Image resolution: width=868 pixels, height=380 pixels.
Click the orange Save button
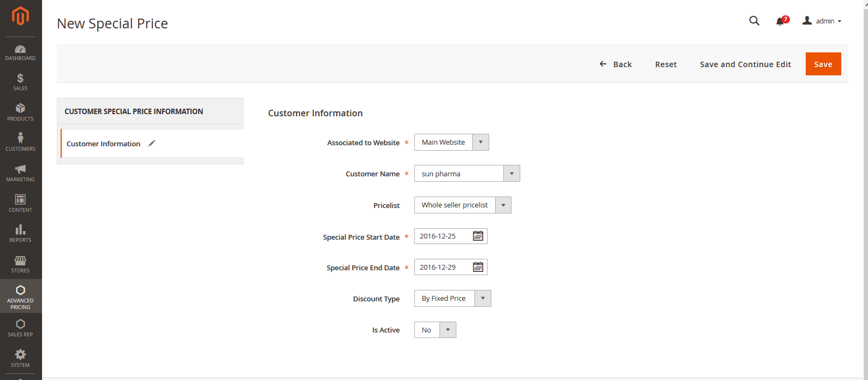click(x=823, y=64)
